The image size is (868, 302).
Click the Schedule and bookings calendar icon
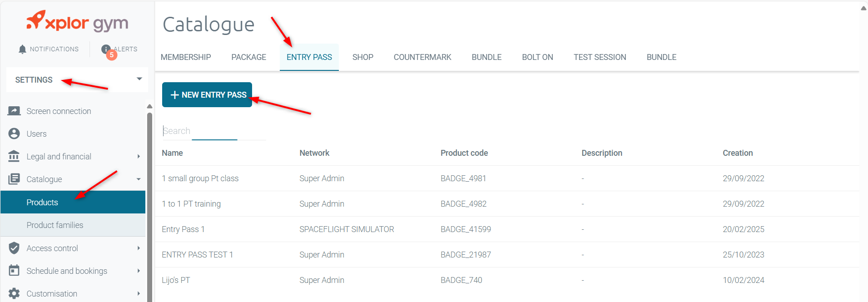14,271
